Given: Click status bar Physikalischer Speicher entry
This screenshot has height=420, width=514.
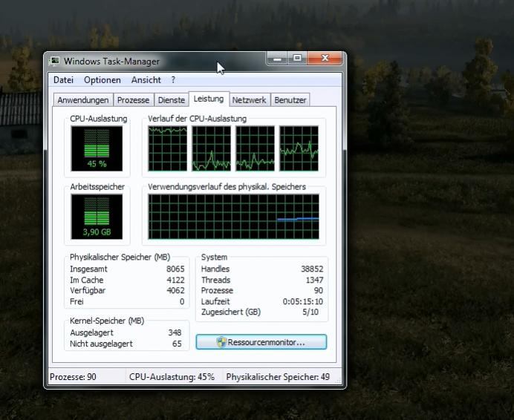Looking at the screenshot, I should click(278, 377).
